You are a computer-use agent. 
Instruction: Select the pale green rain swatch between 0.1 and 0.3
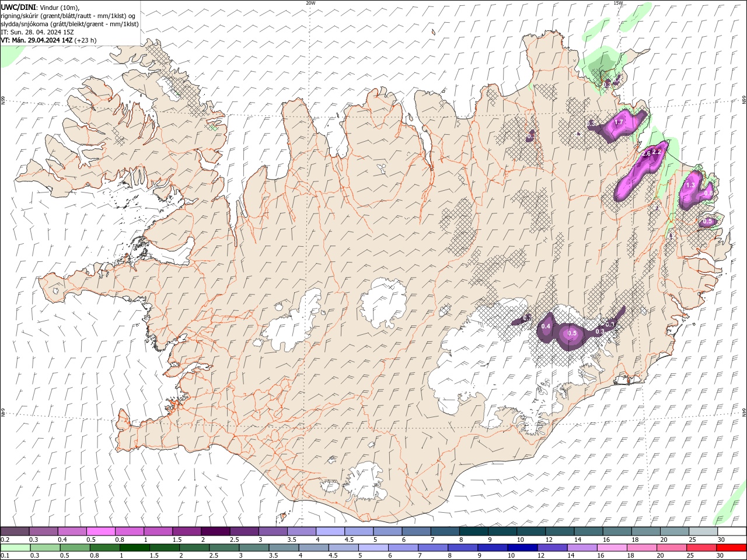tap(15, 548)
